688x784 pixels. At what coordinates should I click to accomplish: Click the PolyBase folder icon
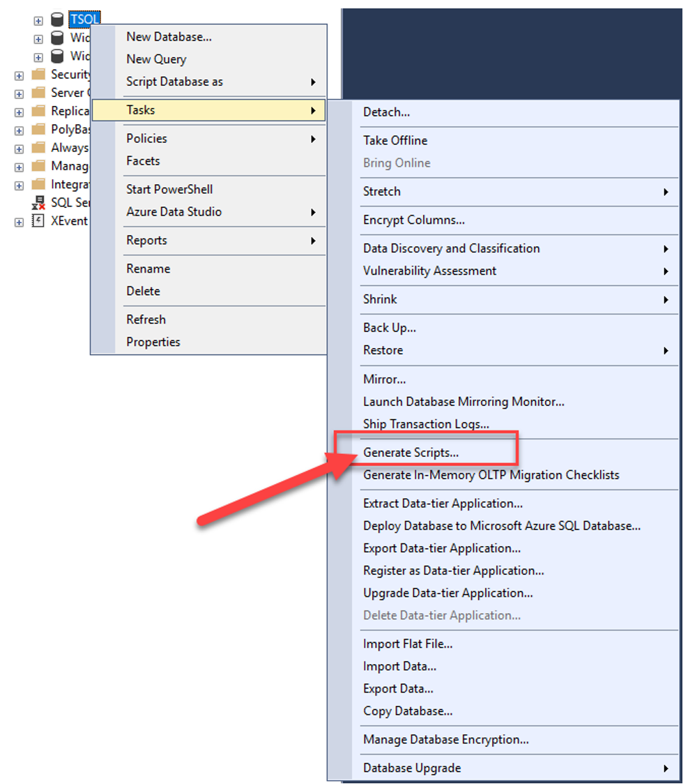(38, 130)
